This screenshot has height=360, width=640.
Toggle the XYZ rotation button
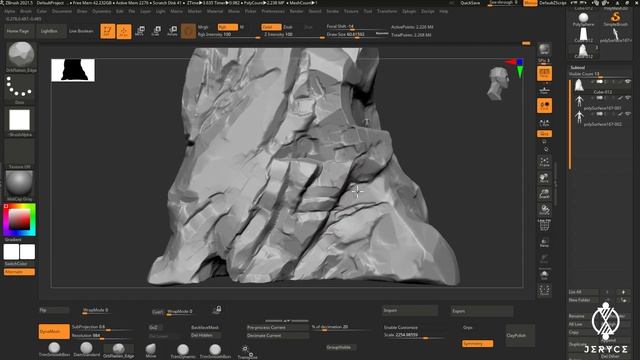point(544,134)
